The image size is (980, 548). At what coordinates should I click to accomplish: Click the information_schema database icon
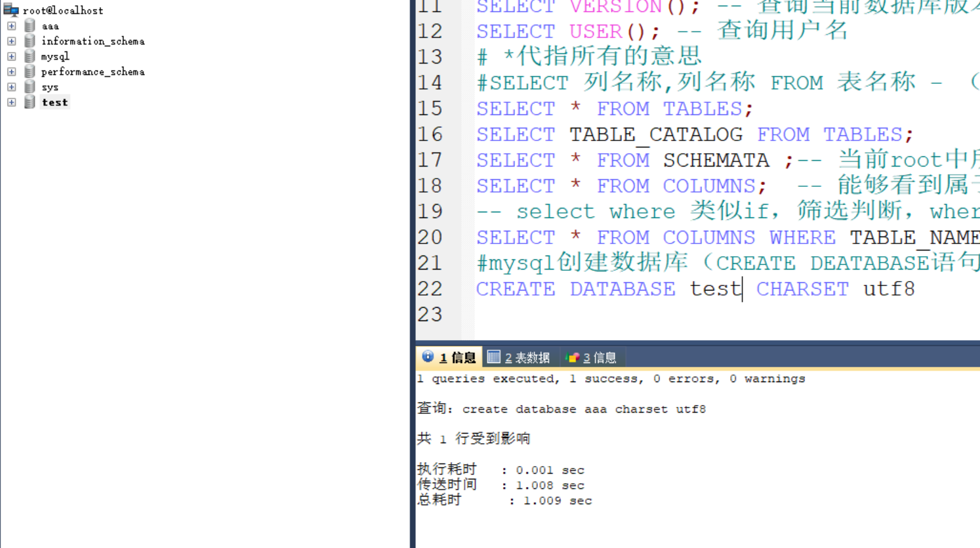point(29,41)
